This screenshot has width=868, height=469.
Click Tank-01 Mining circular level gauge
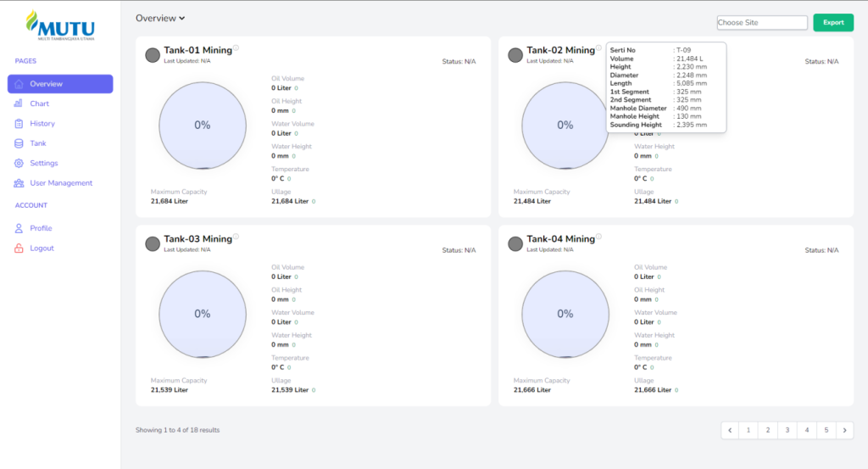point(202,126)
